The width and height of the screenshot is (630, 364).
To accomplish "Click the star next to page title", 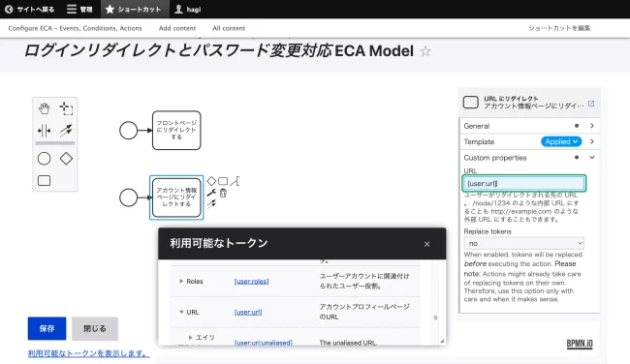I will coord(425,51).
